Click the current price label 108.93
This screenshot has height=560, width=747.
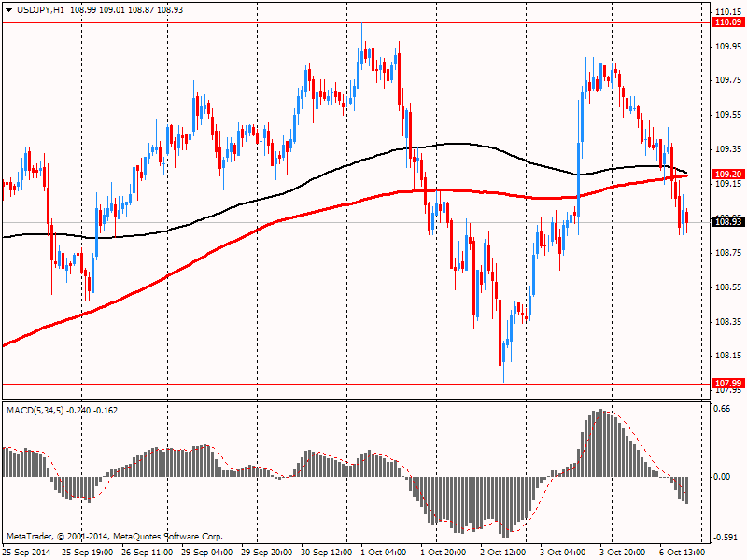[728, 221]
